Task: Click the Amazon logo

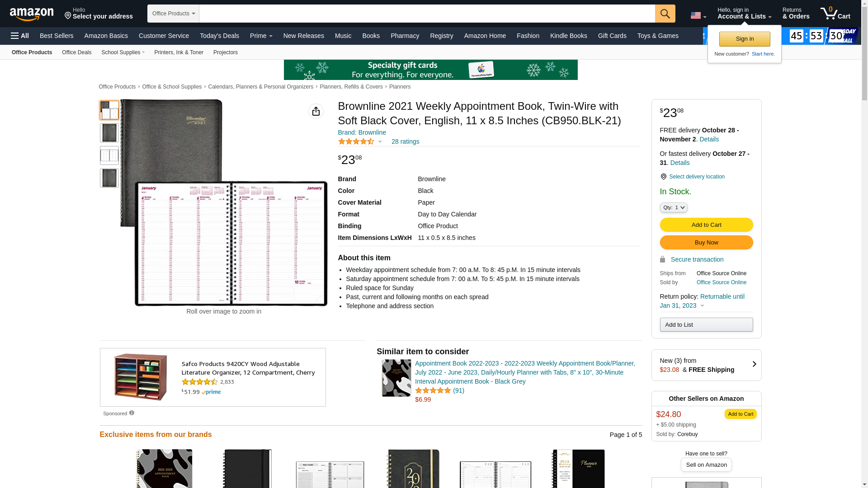Action: click(32, 14)
